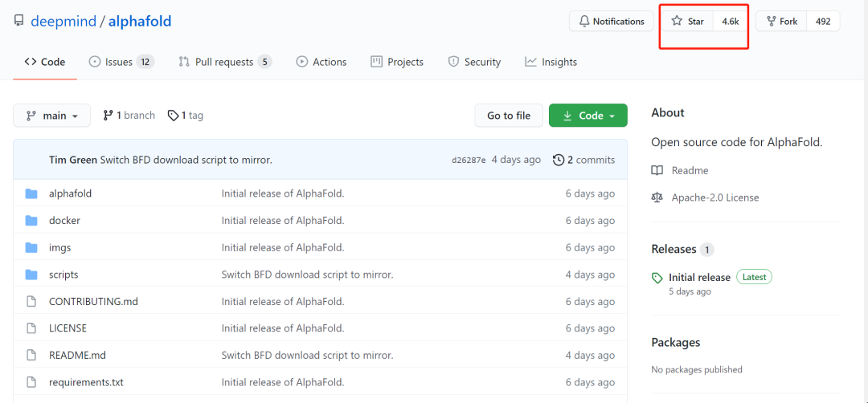Click the file icon next to requirements.txt
868x403 pixels.
pos(31,382)
